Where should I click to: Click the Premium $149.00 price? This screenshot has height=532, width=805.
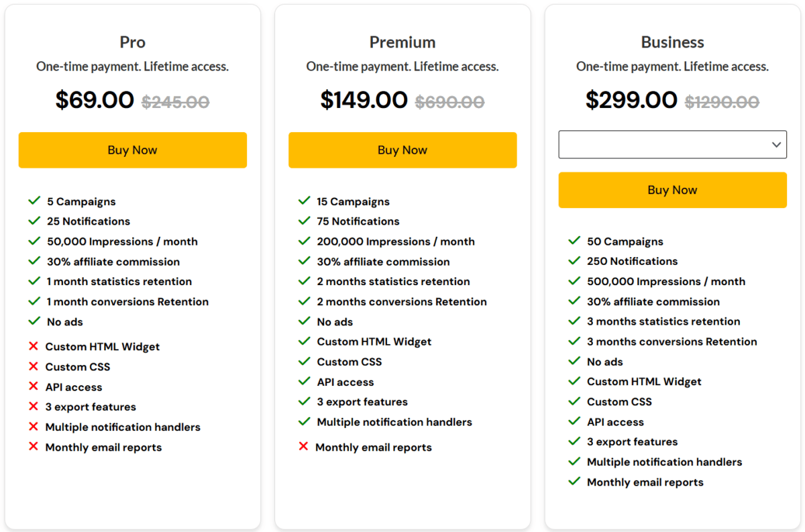(x=364, y=101)
